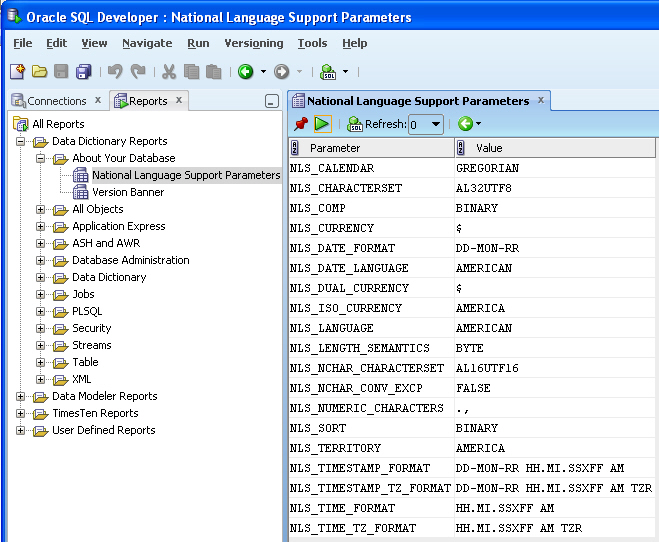The height and width of the screenshot is (542, 659).
Task: Expand the Jobs folder
Action: click(40, 295)
